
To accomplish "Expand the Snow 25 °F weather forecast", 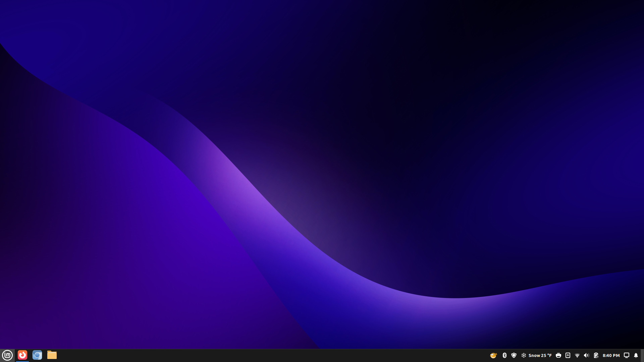I will tap(540, 355).
